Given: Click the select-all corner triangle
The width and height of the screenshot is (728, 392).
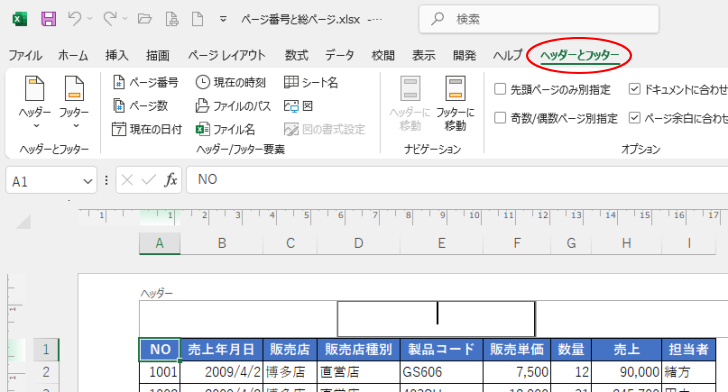Looking at the screenshot, I should (x=24, y=222).
